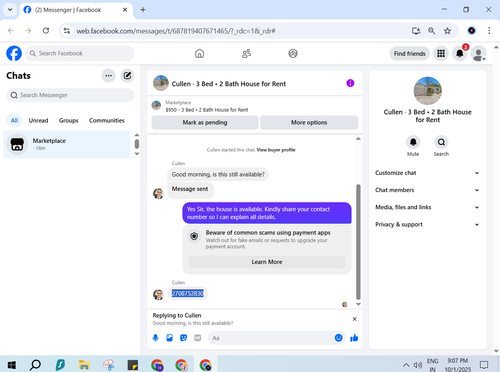Open the Groups icon in top navigation
The height and width of the screenshot is (372, 500).
[x=293, y=53]
